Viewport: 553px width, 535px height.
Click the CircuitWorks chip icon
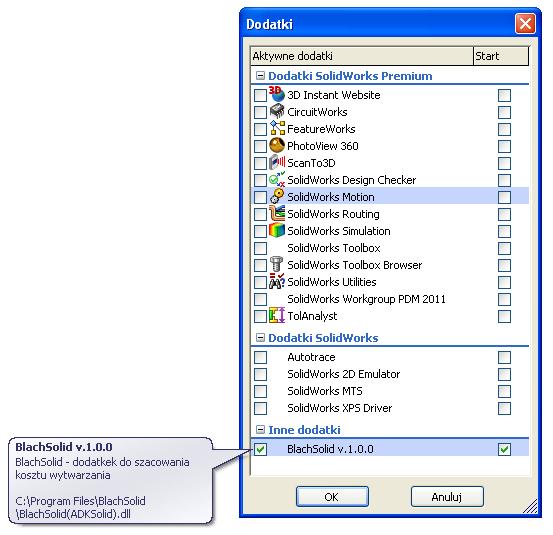pos(277,111)
